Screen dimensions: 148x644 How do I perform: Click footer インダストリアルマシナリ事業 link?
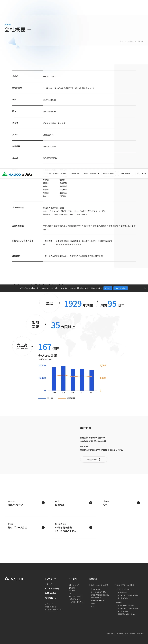pyautogui.click(x=124, y=585)
